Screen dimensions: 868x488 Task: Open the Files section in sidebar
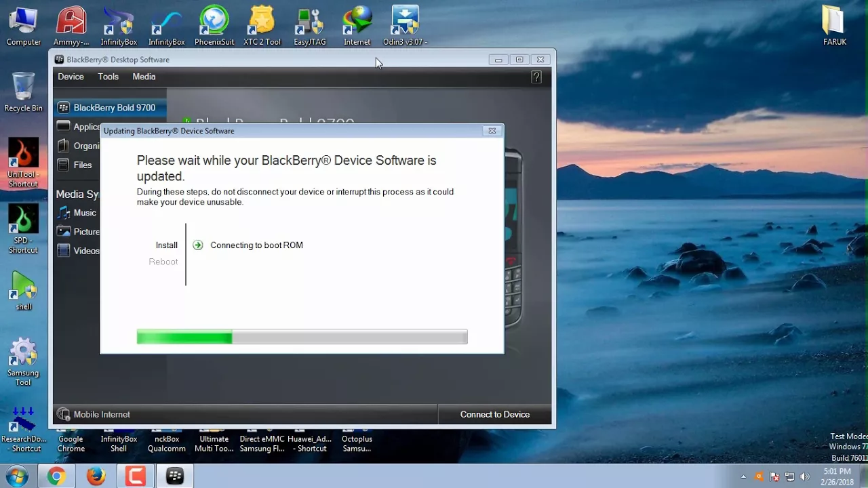point(83,165)
